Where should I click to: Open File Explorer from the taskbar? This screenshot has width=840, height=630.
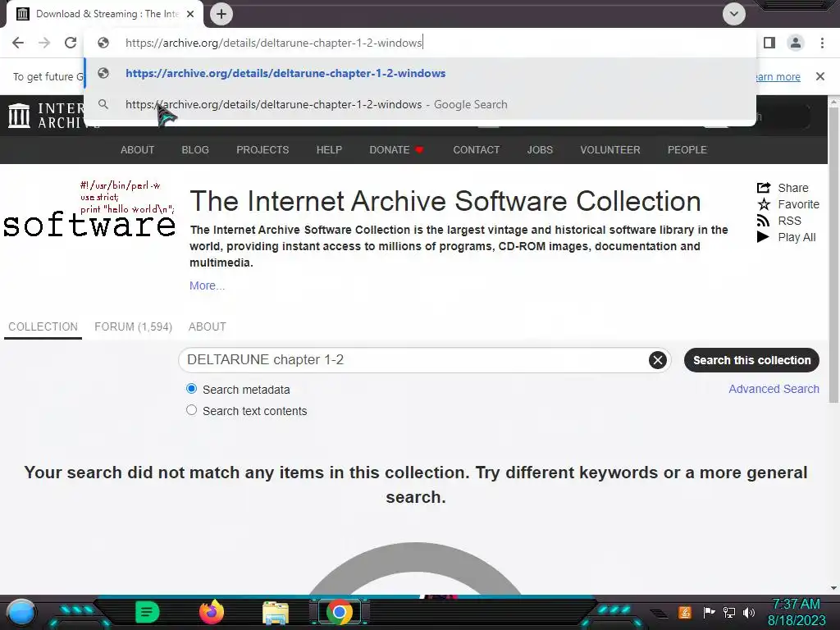pyautogui.click(x=276, y=613)
